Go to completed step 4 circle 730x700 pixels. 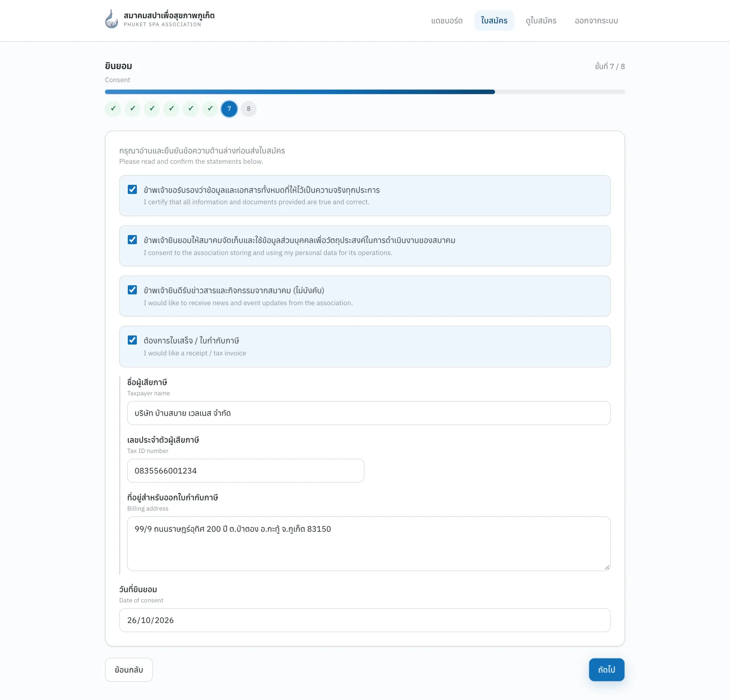pyautogui.click(x=171, y=109)
